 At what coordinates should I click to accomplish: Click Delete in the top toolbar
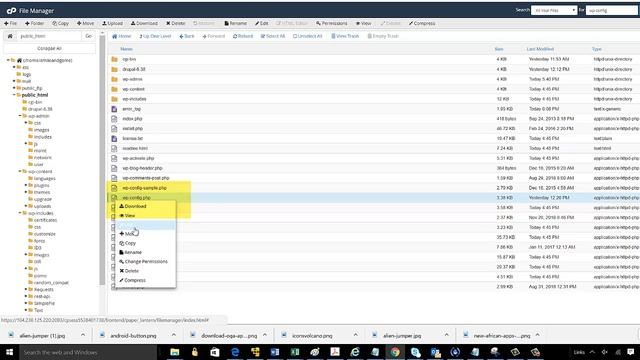(x=176, y=23)
